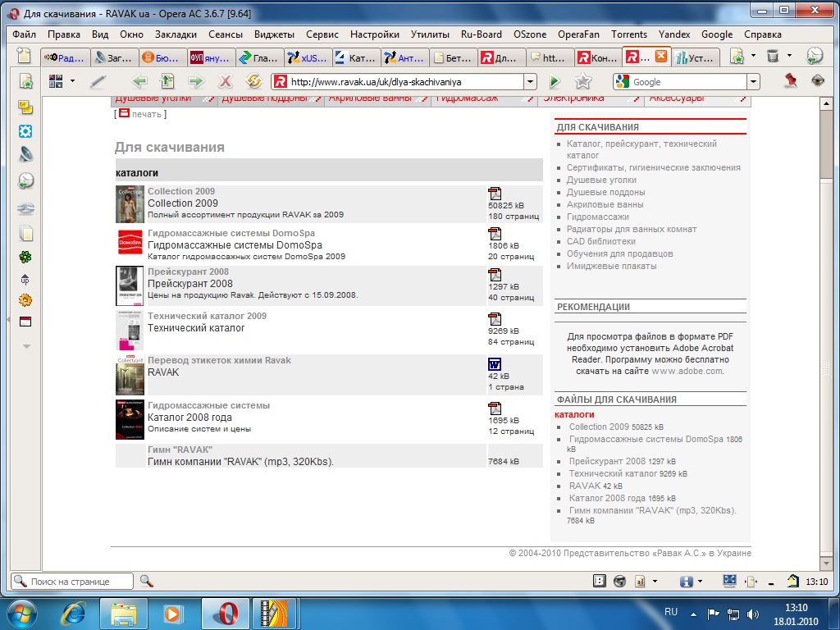The image size is (840, 630).
Task: Click the clock history icon on tab bar
Action: [815, 56]
